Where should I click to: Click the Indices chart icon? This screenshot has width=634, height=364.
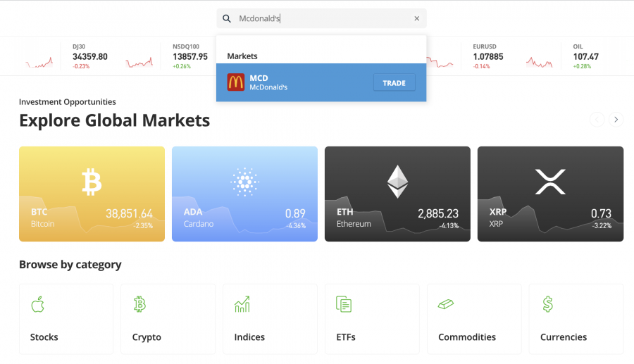coord(242,304)
